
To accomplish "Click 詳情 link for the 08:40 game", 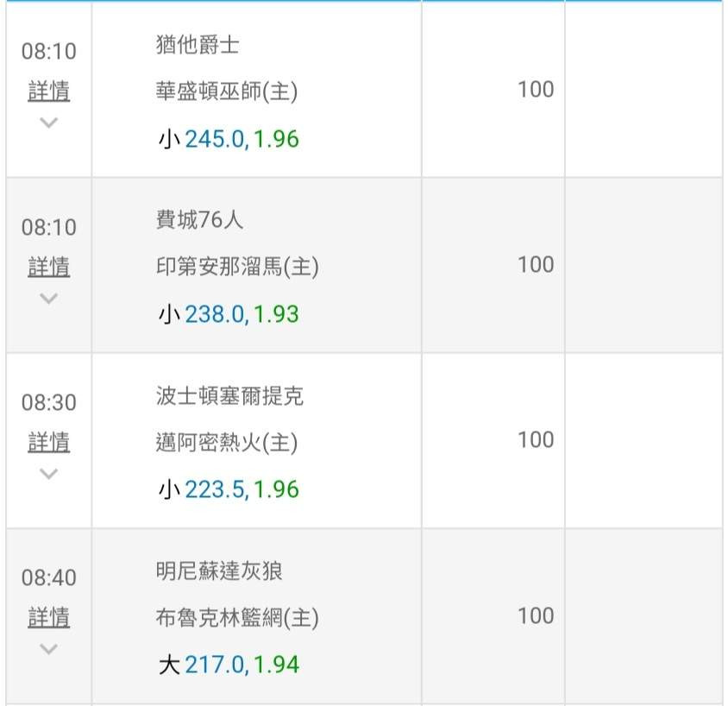I will (49, 618).
